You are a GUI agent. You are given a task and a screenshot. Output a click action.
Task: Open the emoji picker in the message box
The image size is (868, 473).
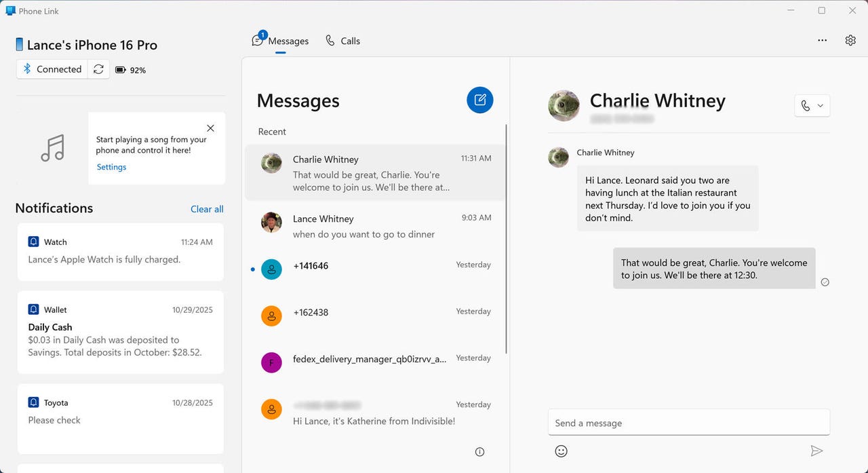click(x=561, y=450)
